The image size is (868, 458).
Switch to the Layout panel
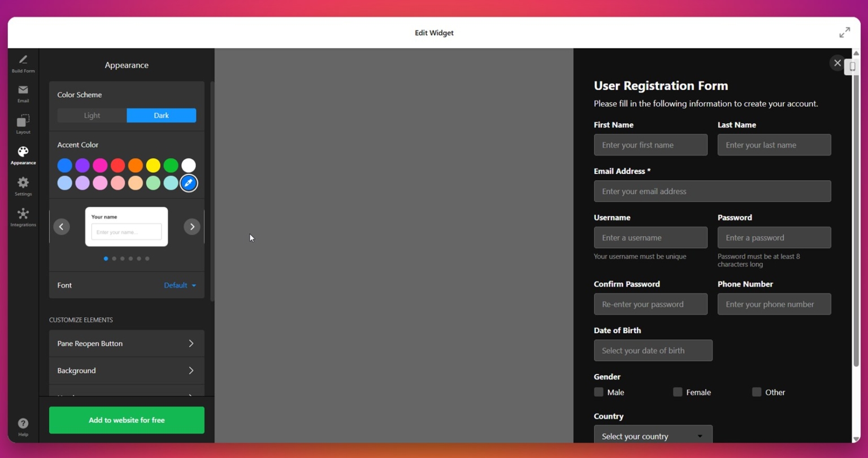coord(23,124)
